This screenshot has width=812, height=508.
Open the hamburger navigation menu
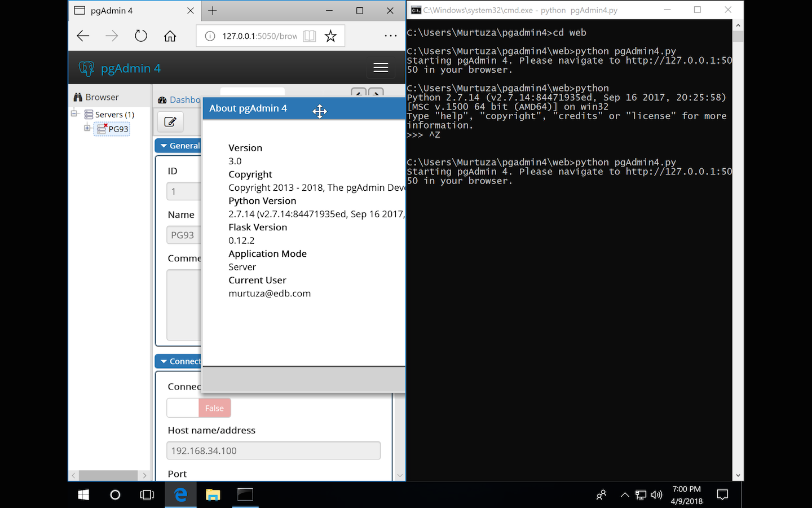pos(381,68)
